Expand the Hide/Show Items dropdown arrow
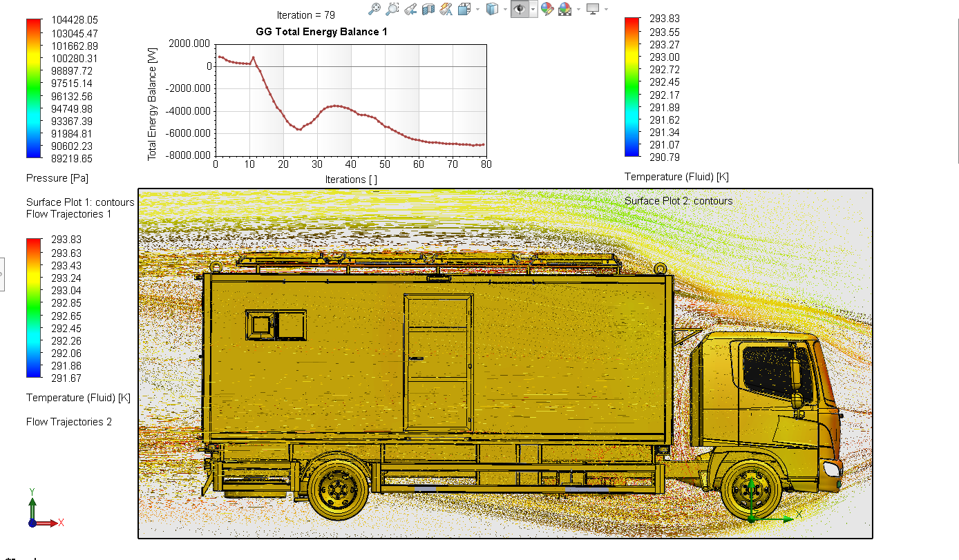This screenshot has width=959, height=560. coord(533,9)
